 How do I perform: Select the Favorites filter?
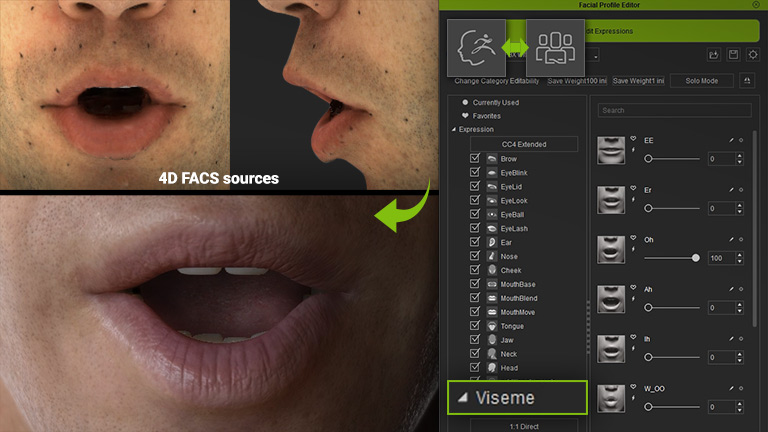[465, 116]
